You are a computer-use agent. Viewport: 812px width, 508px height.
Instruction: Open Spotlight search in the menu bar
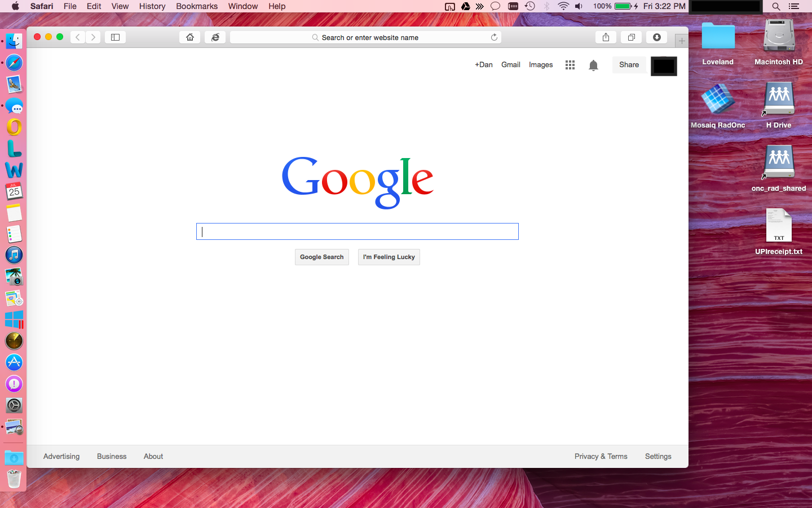click(x=776, y=6)
